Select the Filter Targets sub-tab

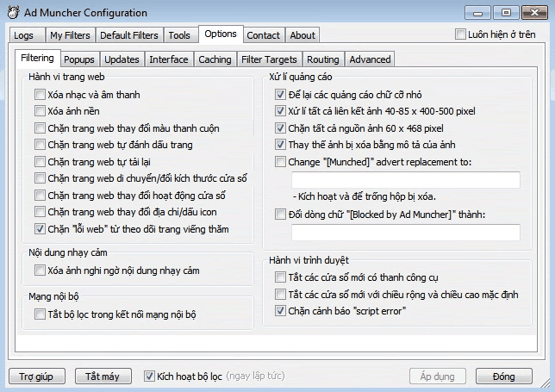click(269, 59)
